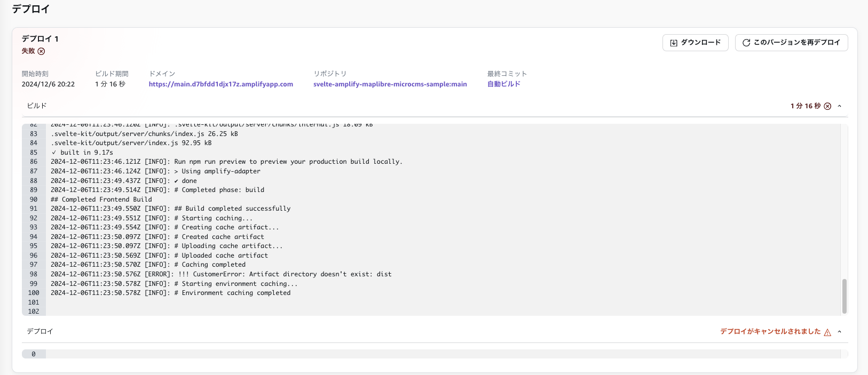Click 'Completed phase: build' log line

pyautogui.click(x=157, y=190)
